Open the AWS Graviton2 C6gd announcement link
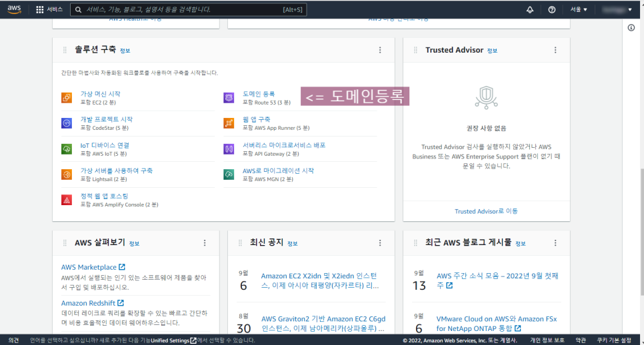 coord(323,324)
